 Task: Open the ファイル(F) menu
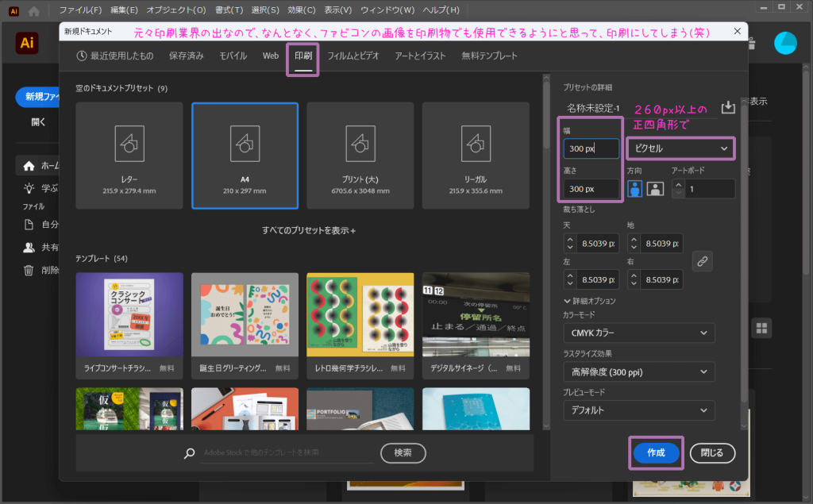pyautogui.click(x=80, y=10)
